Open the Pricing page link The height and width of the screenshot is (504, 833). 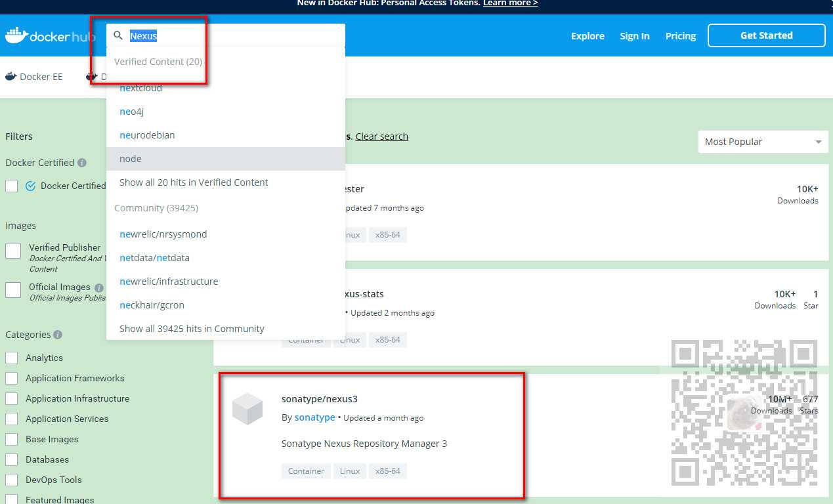[x=681, y=36]
